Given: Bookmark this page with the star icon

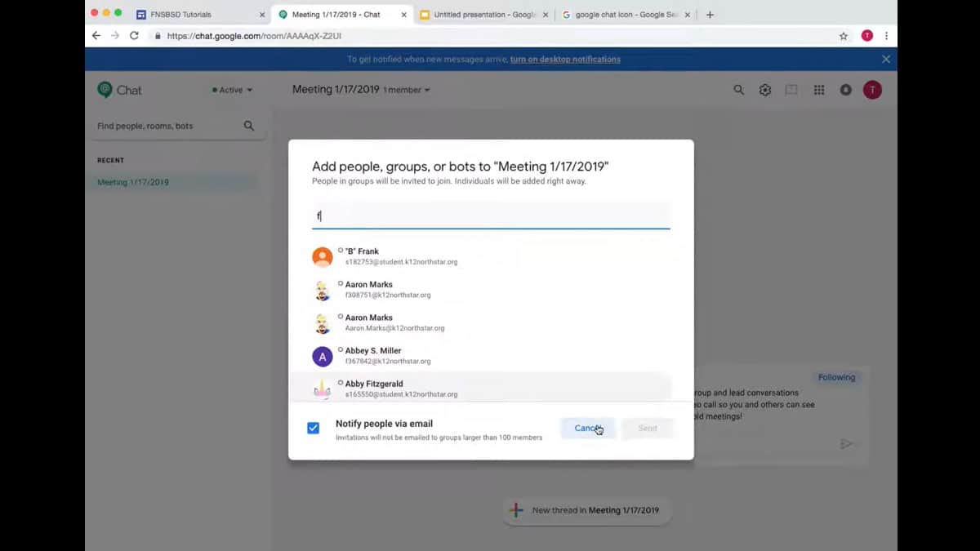Looking at the screenshot, I should tap(843, 36).
